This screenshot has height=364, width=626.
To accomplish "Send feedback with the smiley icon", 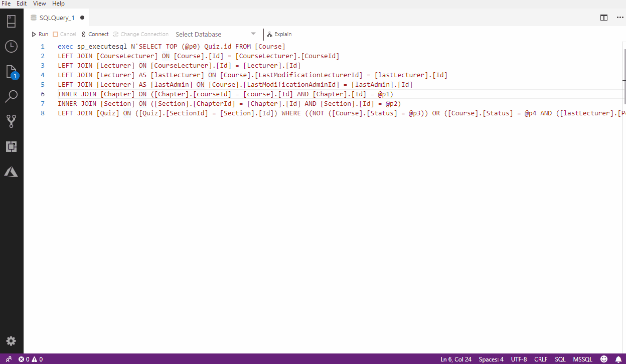I will tap(603, 359).
